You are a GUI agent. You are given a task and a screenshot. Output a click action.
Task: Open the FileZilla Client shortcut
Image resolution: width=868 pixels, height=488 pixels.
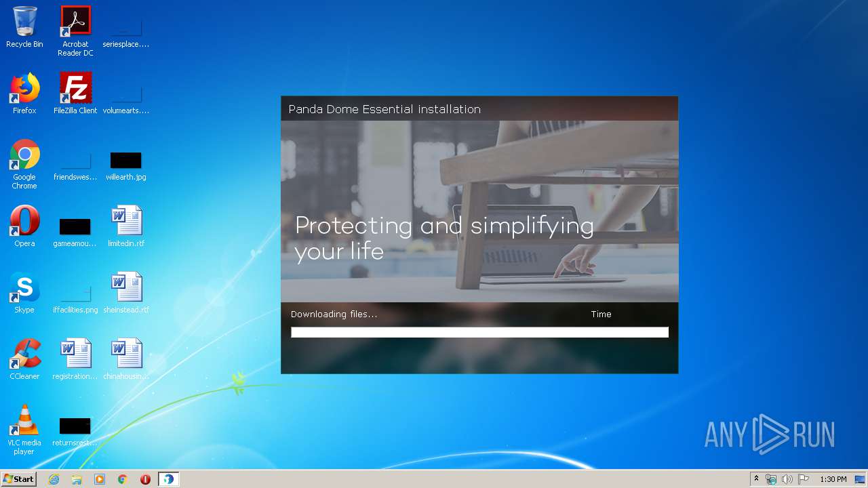75,94
